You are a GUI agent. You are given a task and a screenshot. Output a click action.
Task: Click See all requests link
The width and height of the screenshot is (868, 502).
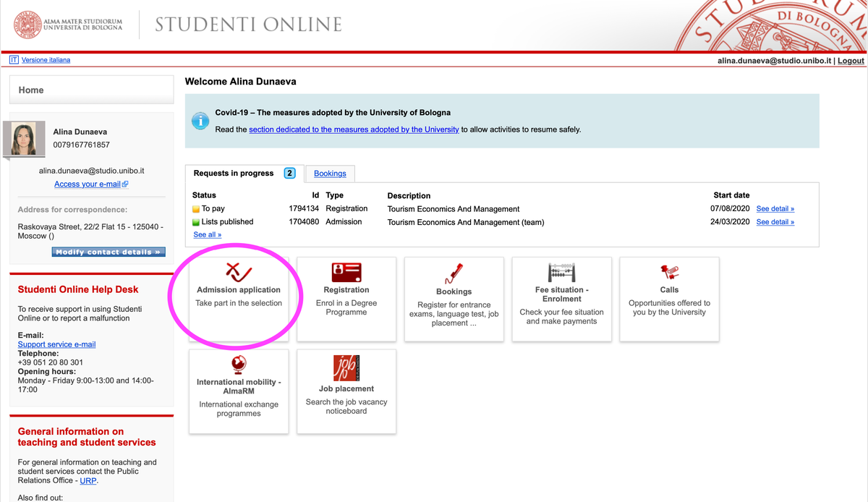[208, 235]
